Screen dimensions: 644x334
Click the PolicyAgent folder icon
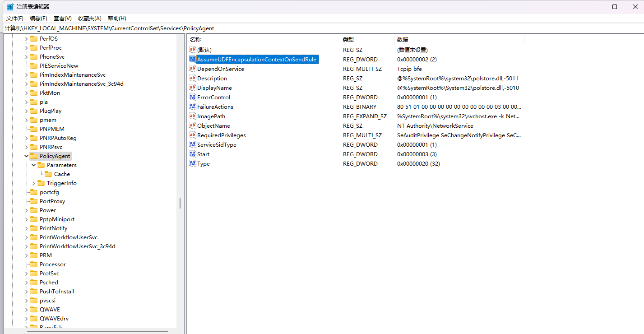34,156
